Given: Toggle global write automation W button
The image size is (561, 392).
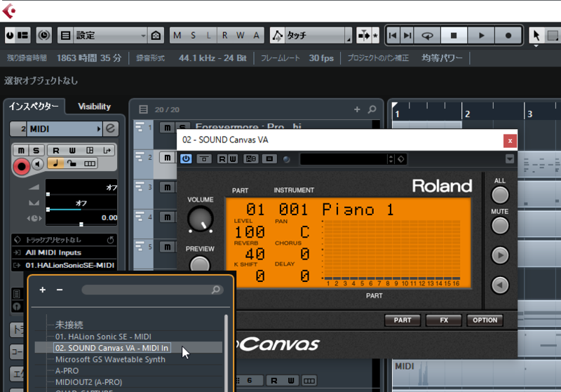Looking at the screenshot, I should point(241,35).
